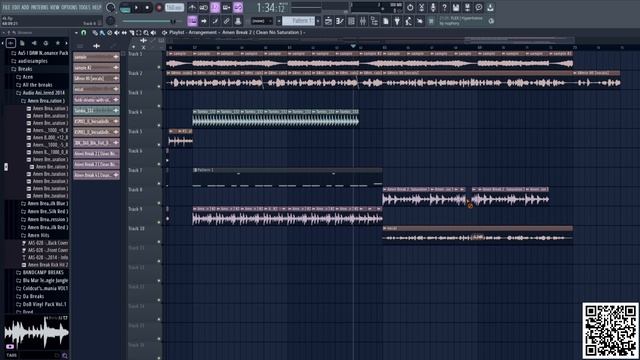
Task: Mute Track 2 using its dot
Action: click(x=159, y=87)
